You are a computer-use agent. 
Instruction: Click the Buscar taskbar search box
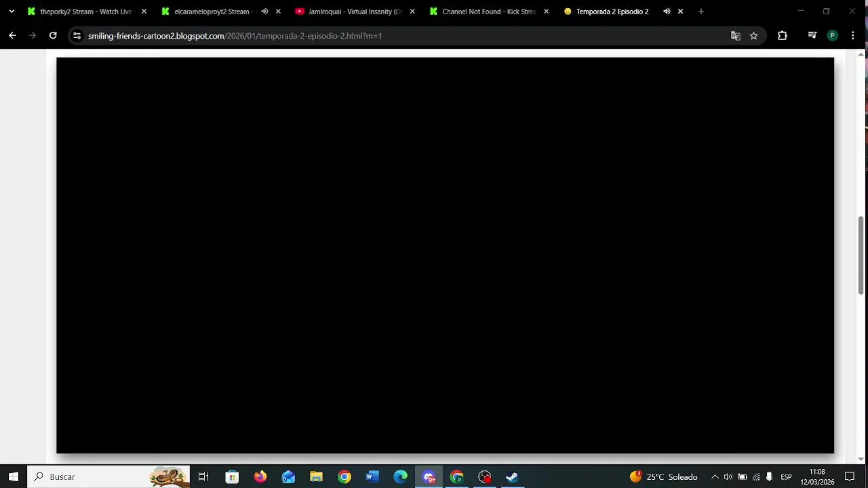108,476
